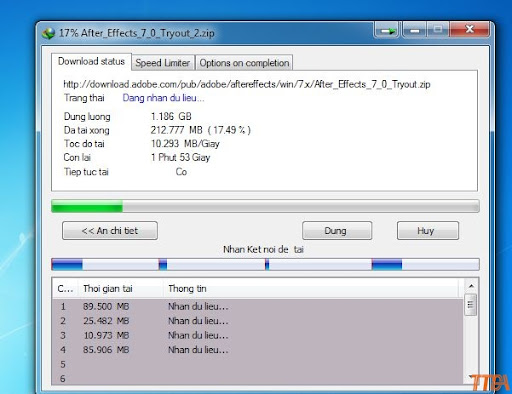Select empty connection row number 5
Screen dimensions: 512x394
tap(258, 364)
